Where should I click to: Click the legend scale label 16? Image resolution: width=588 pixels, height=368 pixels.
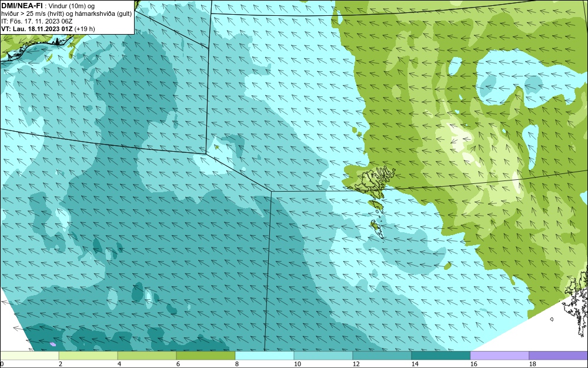(473, 364)
